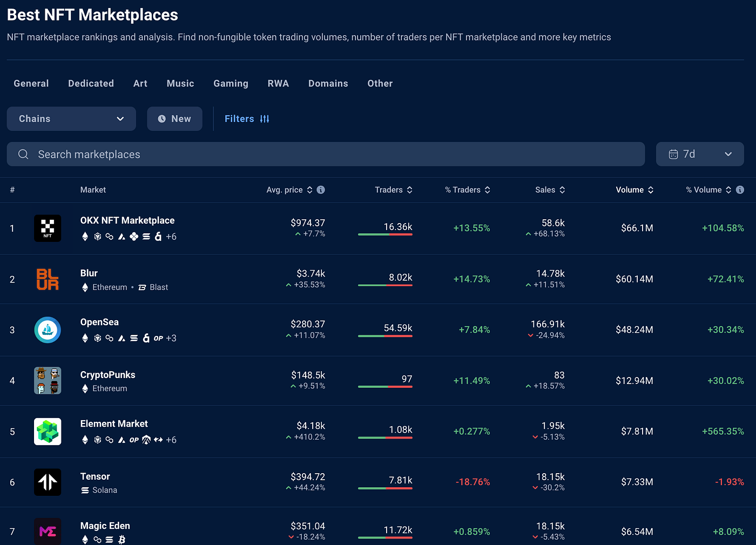Click the info icon next to % Volume
Viewport: 756px width, 545px height.
tap(740, 190)
